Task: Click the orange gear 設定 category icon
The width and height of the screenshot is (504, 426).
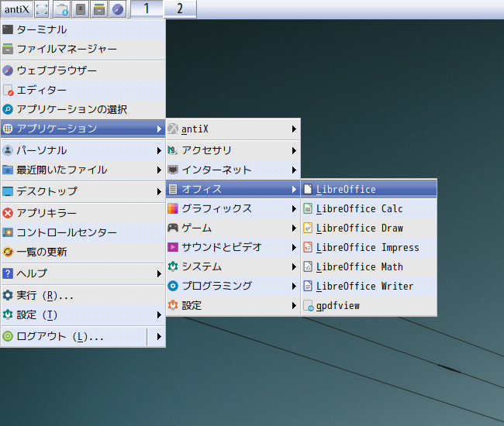Action: point(173,305)
